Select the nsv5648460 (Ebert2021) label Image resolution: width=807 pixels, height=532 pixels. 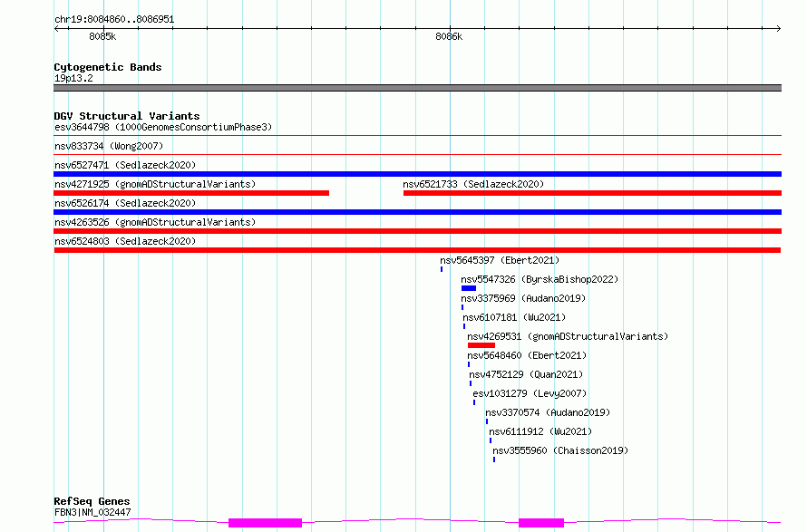(527, 355)
